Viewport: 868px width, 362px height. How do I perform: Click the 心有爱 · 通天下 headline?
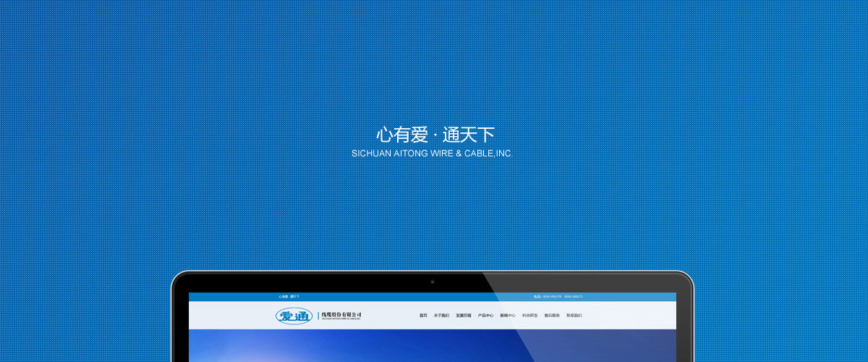point(435,135)
